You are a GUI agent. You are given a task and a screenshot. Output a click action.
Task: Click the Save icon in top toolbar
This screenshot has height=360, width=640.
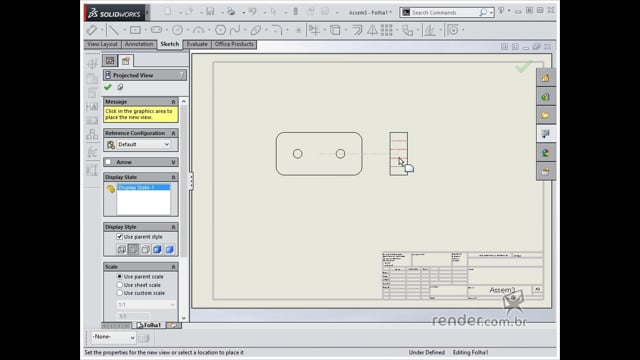click(x=210, y=12)
